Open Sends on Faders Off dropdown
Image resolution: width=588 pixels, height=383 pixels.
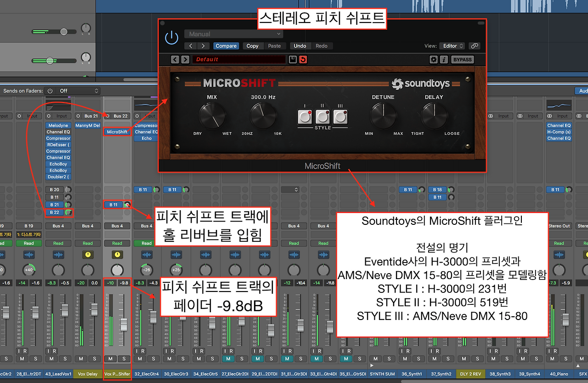[x=78, y=91]
